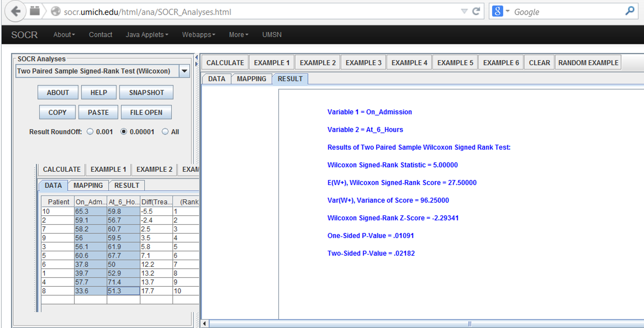
Task: Click Two-Sided P-Value result line
Action: [x=371, y=253]
